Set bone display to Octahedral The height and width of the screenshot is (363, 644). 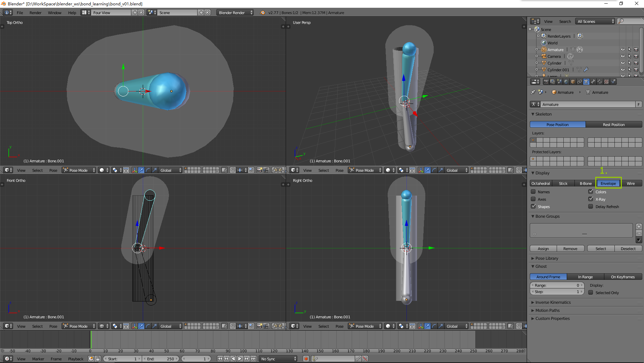(541, 183)
